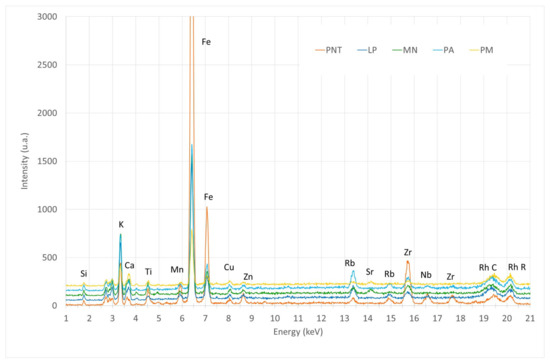The image size is (550, 362).
Task: Select the 3000 y-axis tick label
Action: click(x=47, y=17)
